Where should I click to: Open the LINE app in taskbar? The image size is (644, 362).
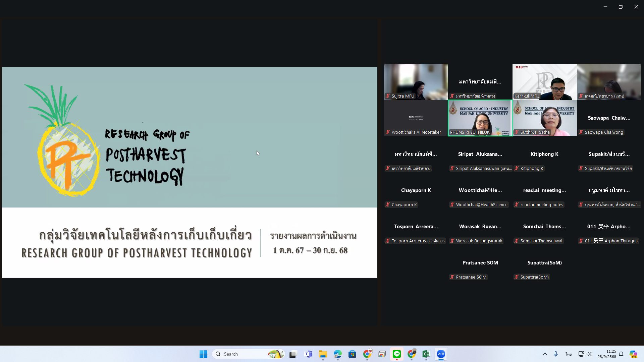397,354
